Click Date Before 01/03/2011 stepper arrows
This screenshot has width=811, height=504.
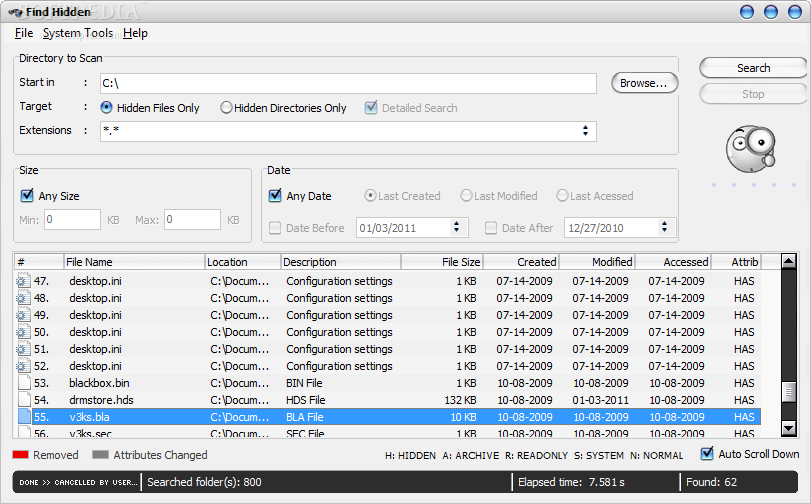coord(456,227)
